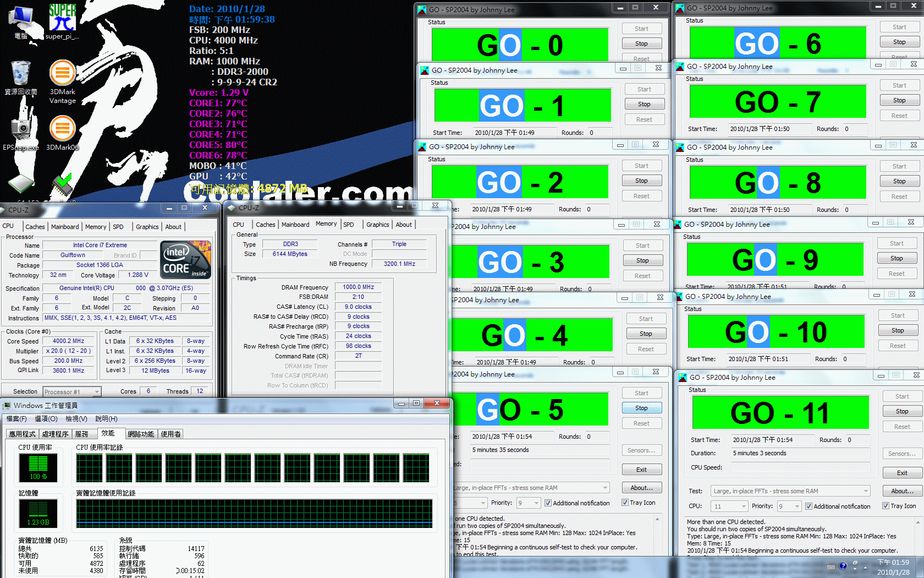This screenshot has height=578, width=924.
Task: Open the 檔案(F) menu in Task Manager
Action: [x=16, y=419]
